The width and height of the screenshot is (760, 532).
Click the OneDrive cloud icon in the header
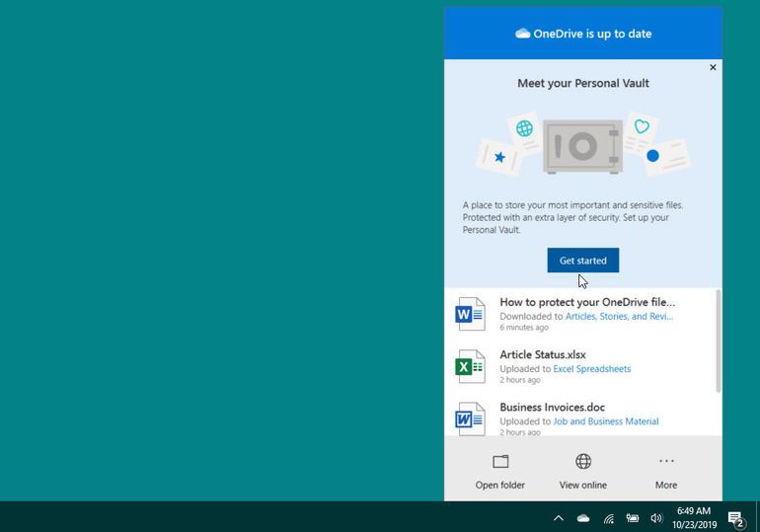tap(522, 34)
